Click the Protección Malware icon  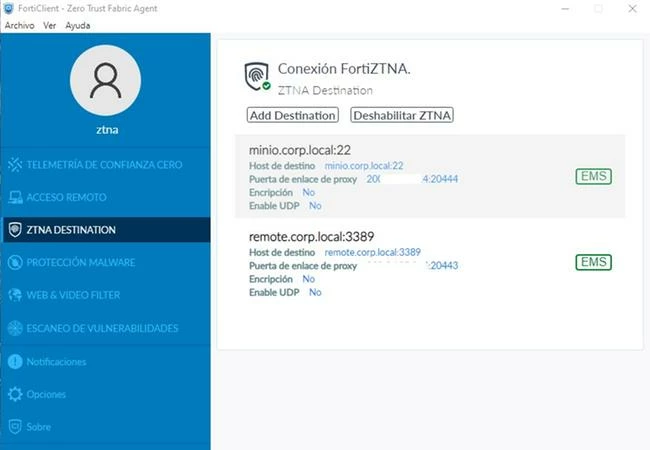[15, 262]
